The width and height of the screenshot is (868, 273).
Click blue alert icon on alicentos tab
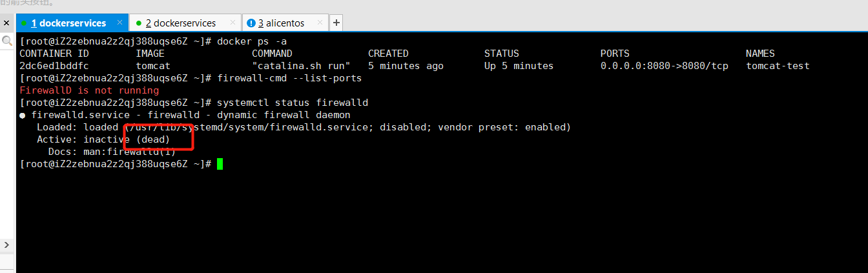point(251,23)
